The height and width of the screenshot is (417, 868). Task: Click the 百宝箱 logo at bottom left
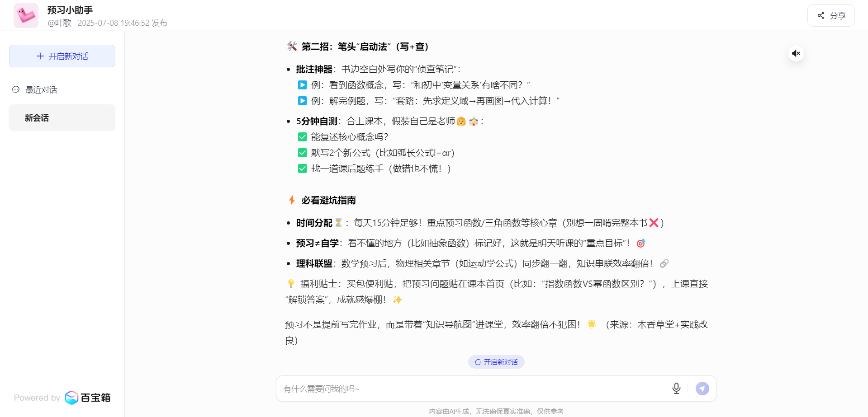[x=88, y=398]
